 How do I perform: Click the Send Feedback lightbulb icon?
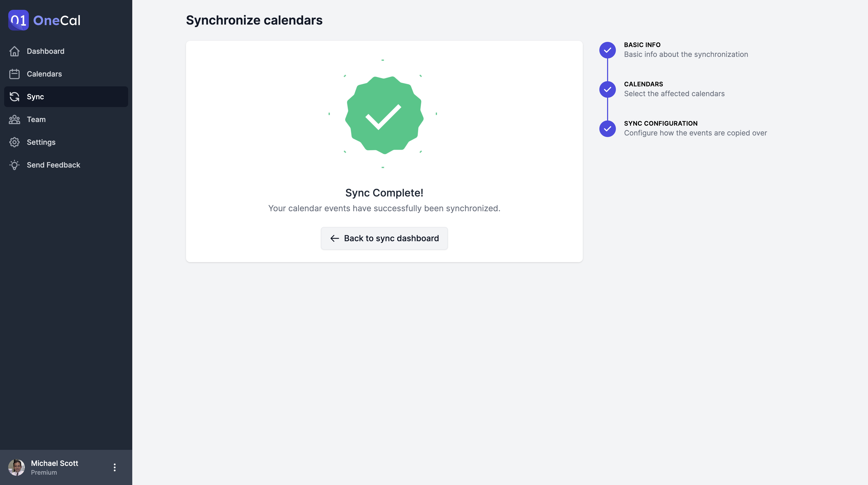tap(14, 165)
